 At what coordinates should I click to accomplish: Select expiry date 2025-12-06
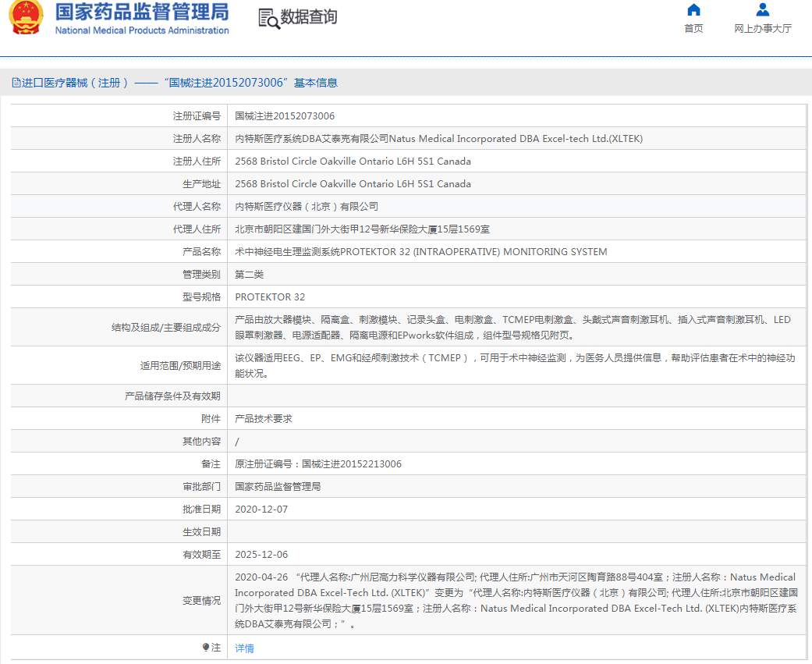coord(261,554)
